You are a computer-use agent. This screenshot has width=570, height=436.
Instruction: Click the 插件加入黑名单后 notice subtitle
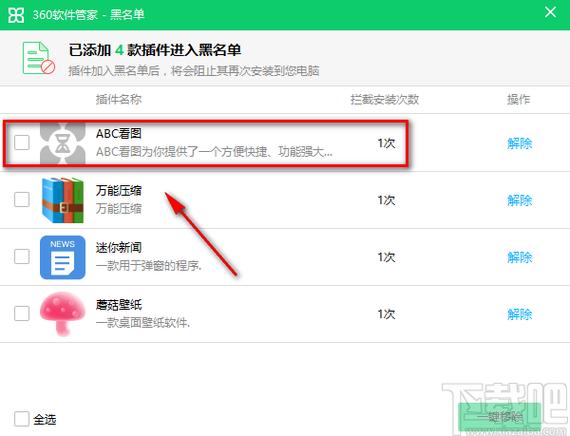194,71
